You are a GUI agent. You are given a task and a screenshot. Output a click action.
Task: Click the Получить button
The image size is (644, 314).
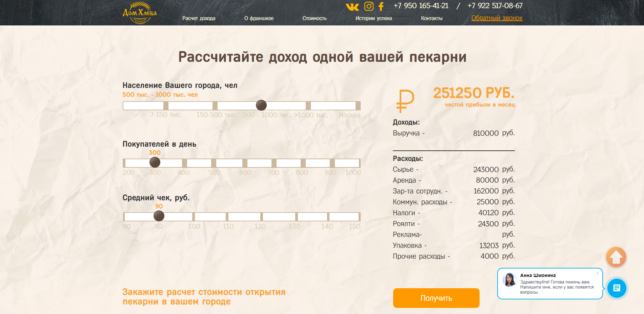tap(436, 298)
